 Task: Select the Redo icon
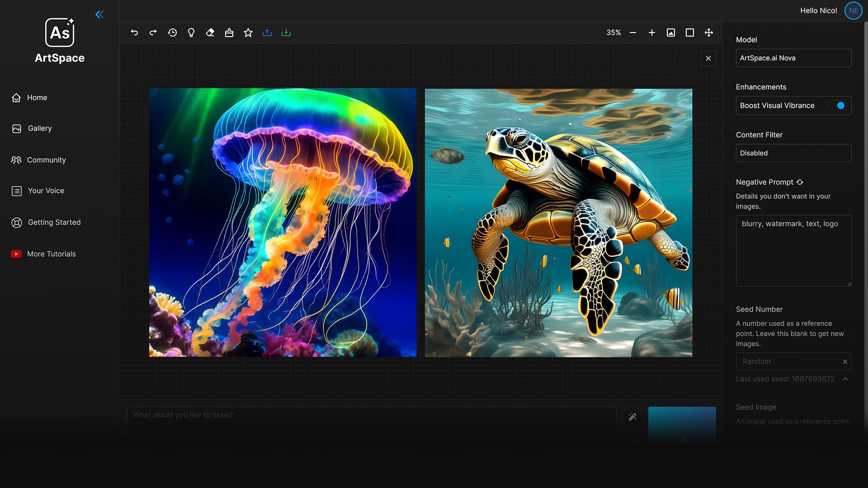153,33
